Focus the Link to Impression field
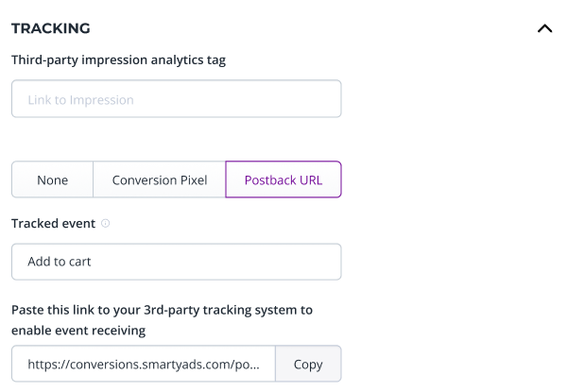Viewport: 567px width, 392px height. (176, 99)
